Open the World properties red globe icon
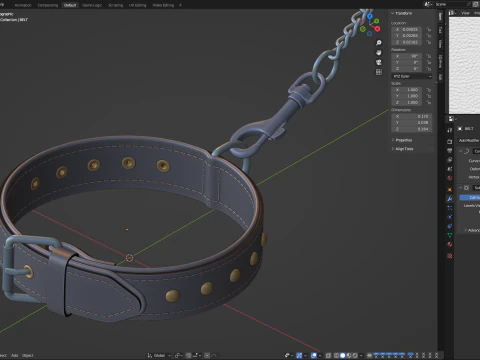480x360 pixels. (450, 178)
